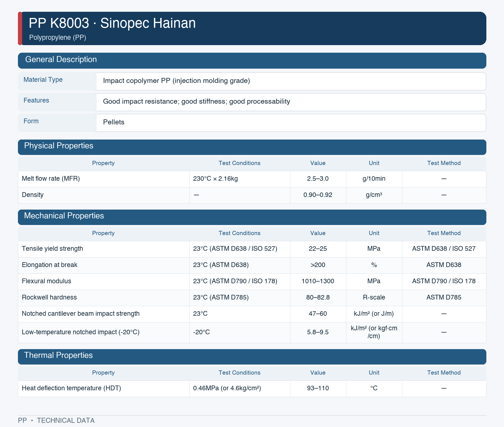Screen dimensions: 504x427
Task: Click the 'Material Type' label
Action: [43, 80]
